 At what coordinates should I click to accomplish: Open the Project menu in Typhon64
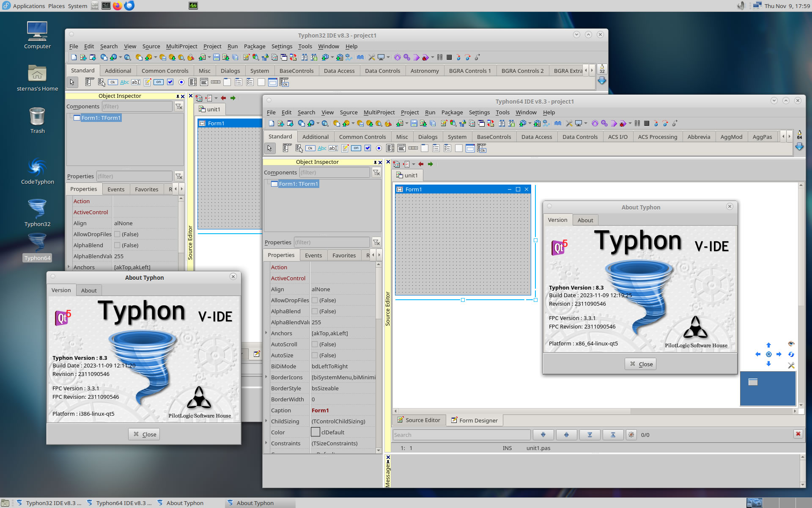click(x=410, y=112)
